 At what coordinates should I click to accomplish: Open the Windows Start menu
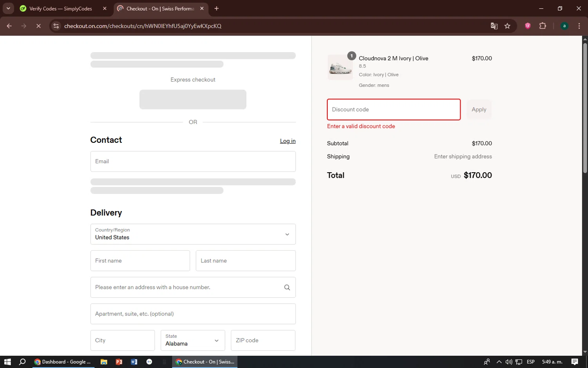[7, 362]
